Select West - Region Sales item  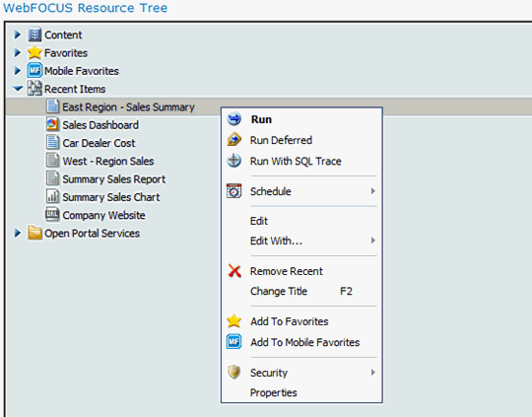pos(108,161)
